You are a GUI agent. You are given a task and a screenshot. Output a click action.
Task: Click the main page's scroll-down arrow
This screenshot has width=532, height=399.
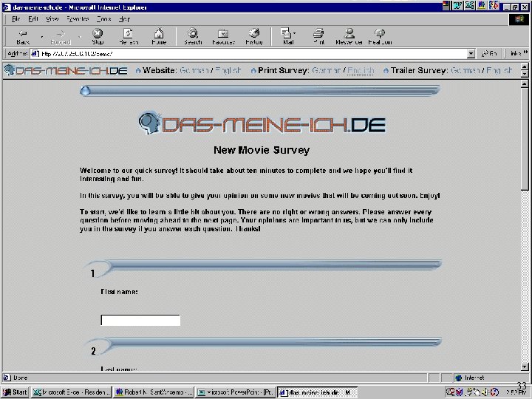click(525, 366)
